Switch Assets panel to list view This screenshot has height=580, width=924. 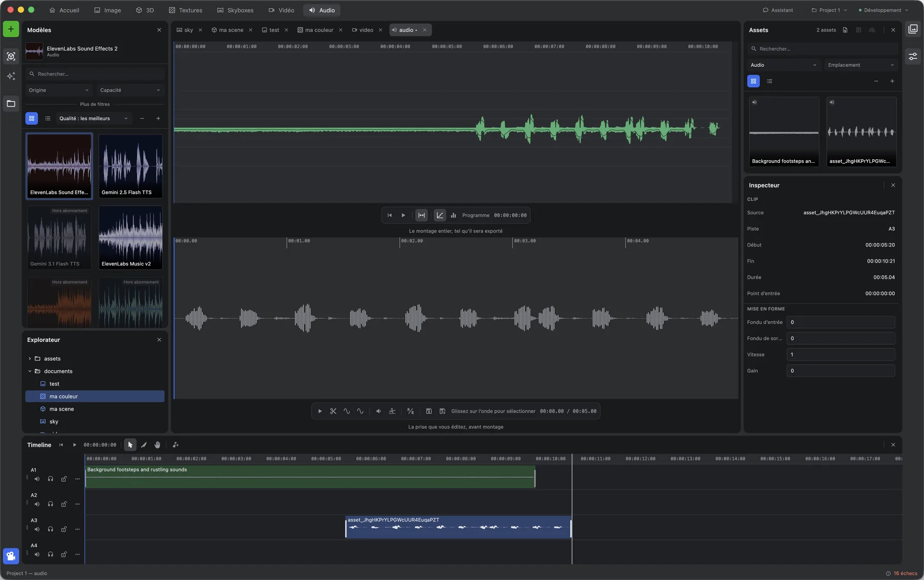tap(769, 81)
